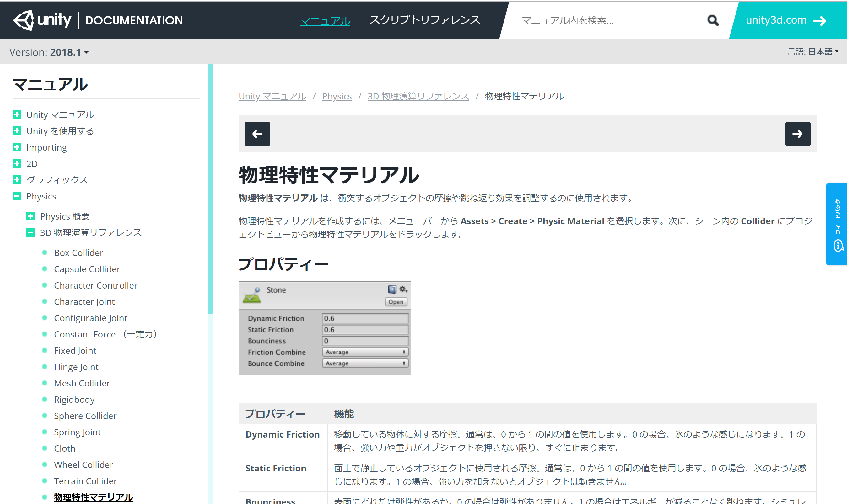Open the Physics breadcrumb link
847x504 pixels.
(337, 97)
